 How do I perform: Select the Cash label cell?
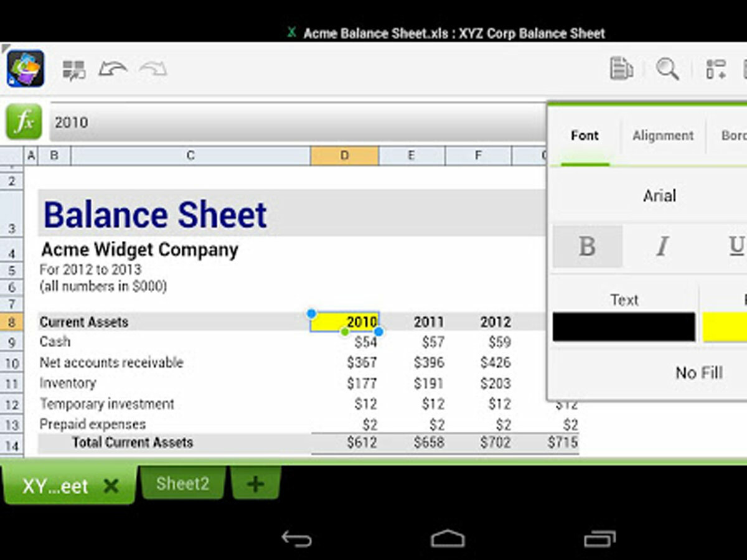click(55, 342)
